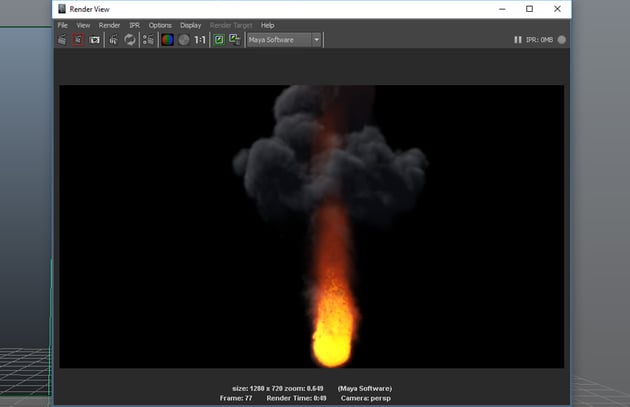Open the File menu
Screen dimensions: 630x407
tap(63, 25)
